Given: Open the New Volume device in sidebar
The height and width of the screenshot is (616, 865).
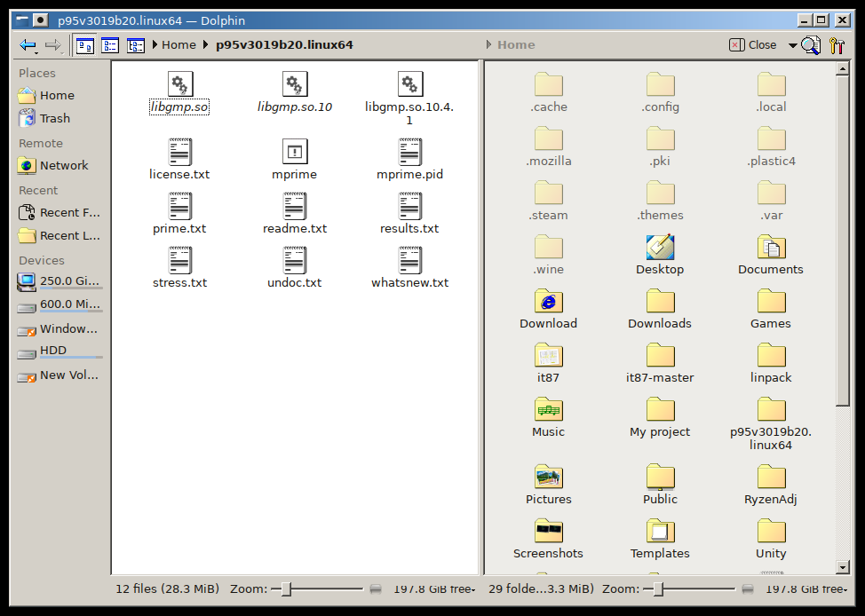Looking at the screenshot, I should click(60, 375).
